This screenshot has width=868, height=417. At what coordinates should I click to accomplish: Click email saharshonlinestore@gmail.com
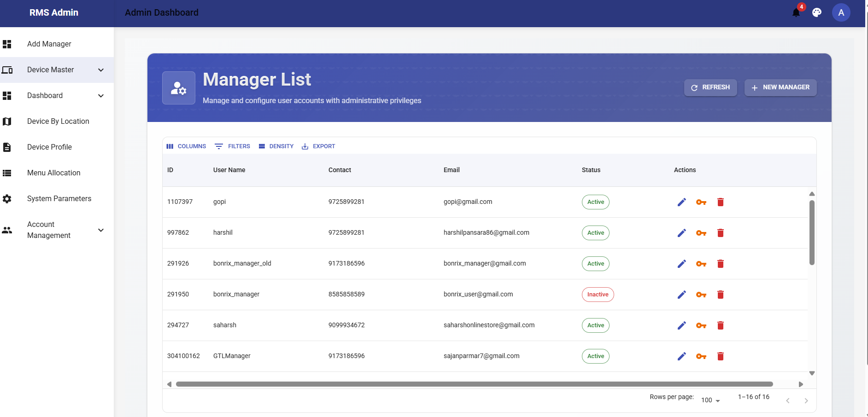489,325
